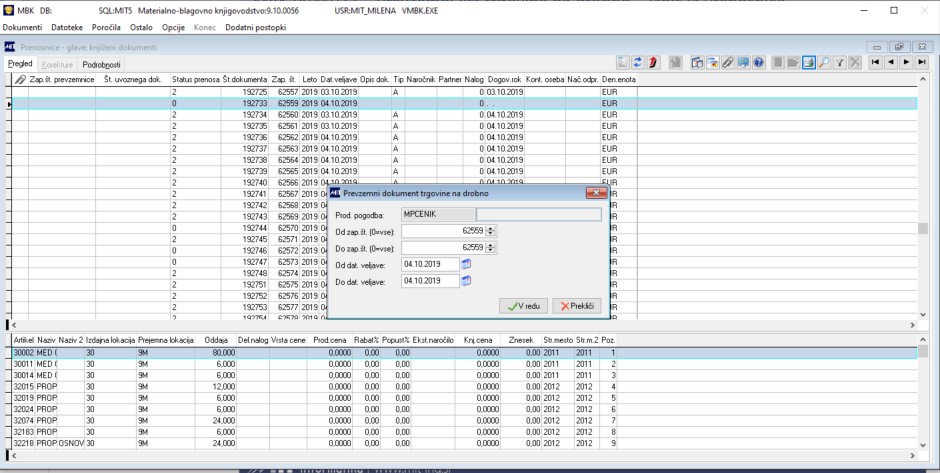
Task: Open the Opcije menu
Action: pos(173,28)
